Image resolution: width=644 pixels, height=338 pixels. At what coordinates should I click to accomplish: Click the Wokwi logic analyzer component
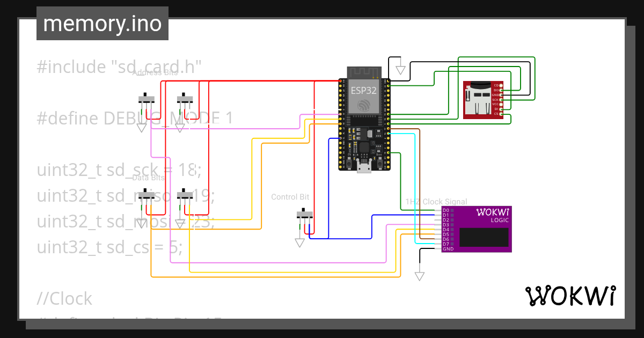[x=476, y=228]
